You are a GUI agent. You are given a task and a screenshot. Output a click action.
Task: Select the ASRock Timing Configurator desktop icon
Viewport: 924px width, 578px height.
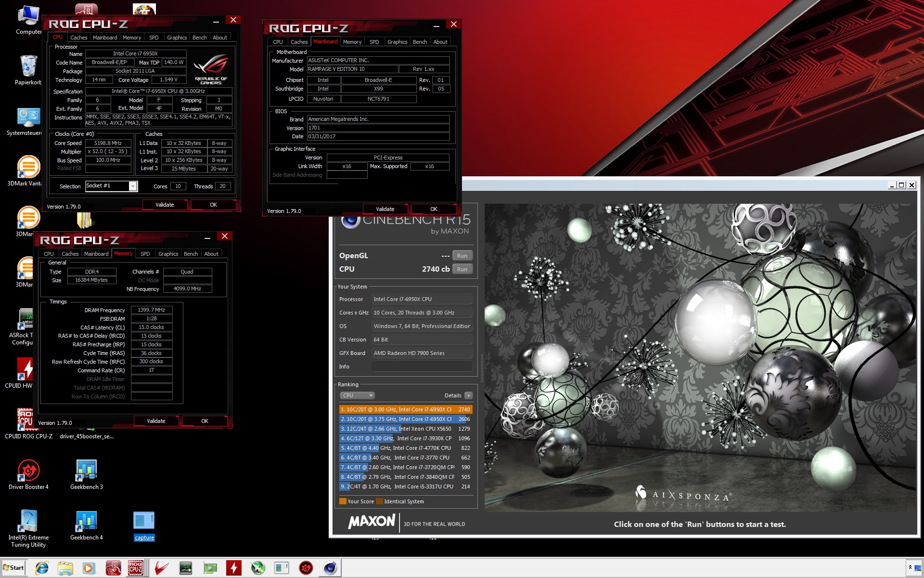22,327
